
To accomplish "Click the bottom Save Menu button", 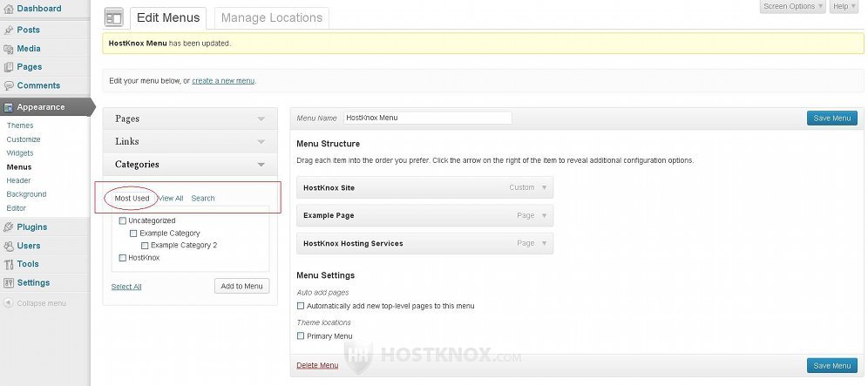I will 832,365.
